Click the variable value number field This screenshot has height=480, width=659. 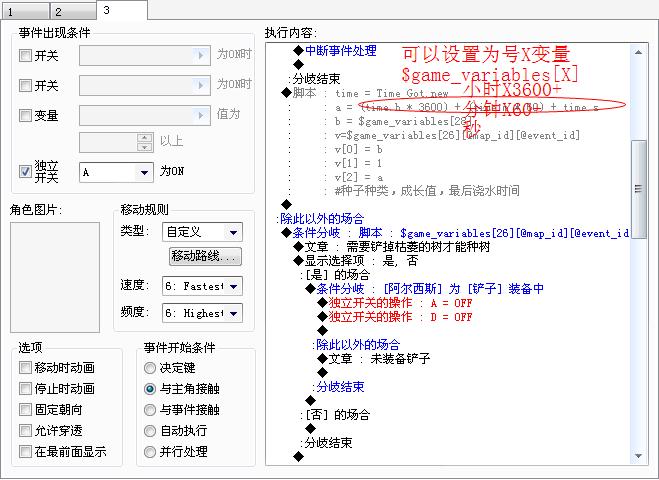point(108,142)
